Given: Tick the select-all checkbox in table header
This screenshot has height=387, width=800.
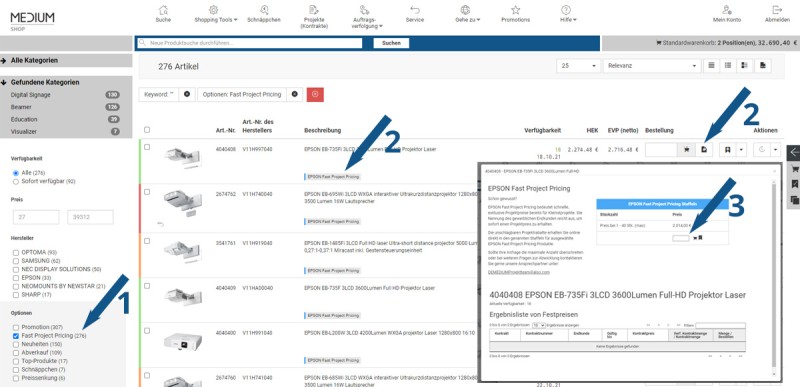Looking at the screenshot, I should click(x=147, y=130).
